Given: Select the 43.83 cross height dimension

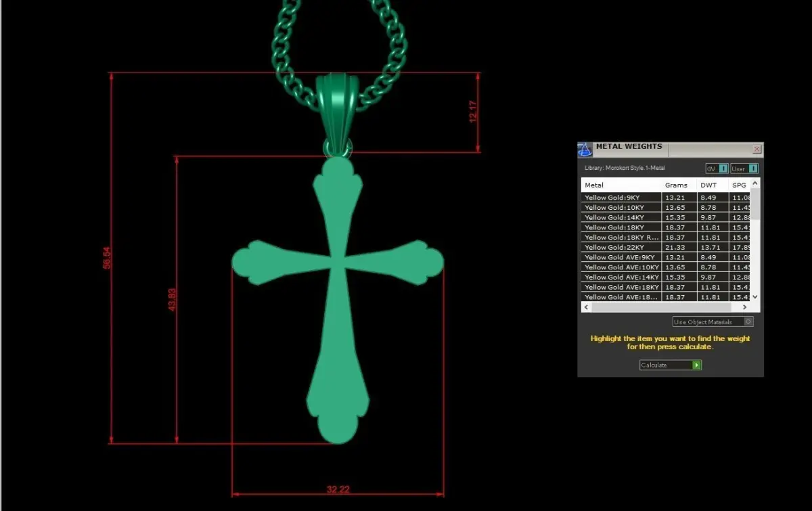Looking at the screenshot, I should coord(172,300).
